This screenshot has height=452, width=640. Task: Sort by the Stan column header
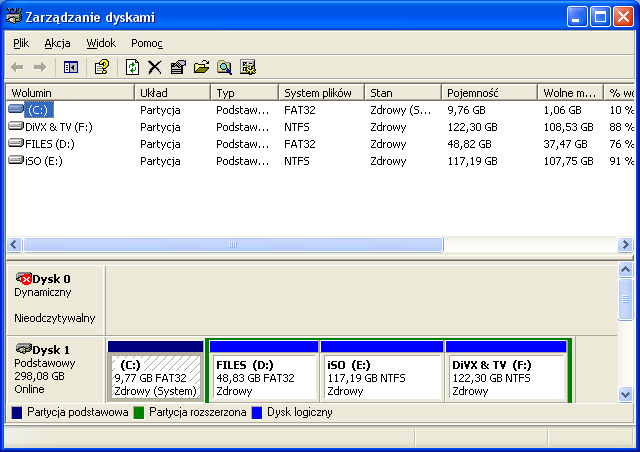point(403,93)
